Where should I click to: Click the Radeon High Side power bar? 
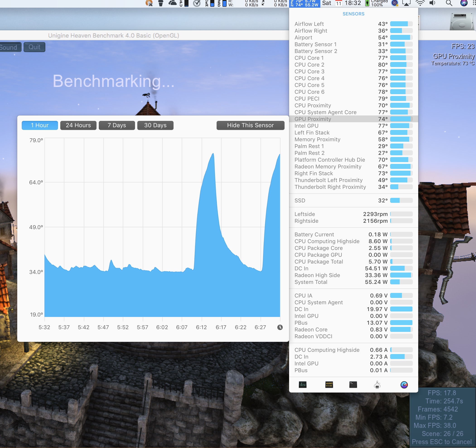pos(401,275)
